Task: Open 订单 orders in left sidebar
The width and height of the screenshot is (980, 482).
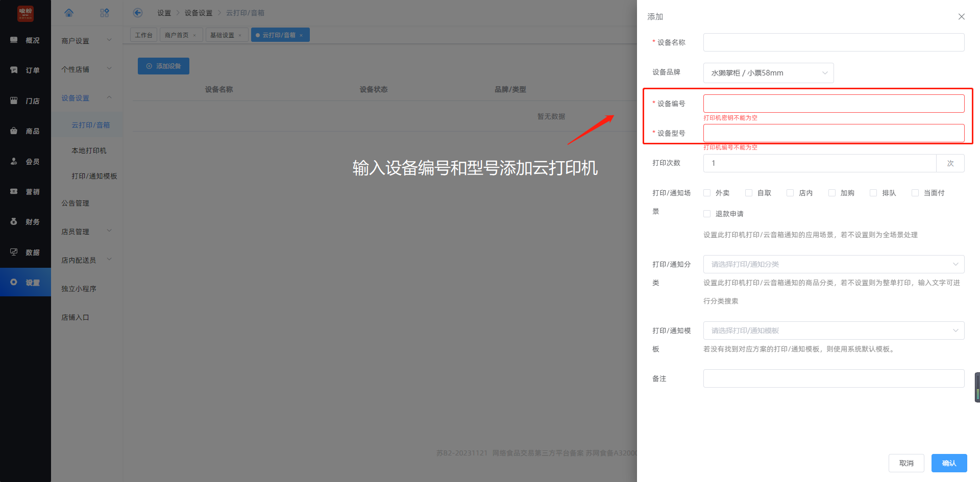Action: pyautogui.click(x=26, y=70)
